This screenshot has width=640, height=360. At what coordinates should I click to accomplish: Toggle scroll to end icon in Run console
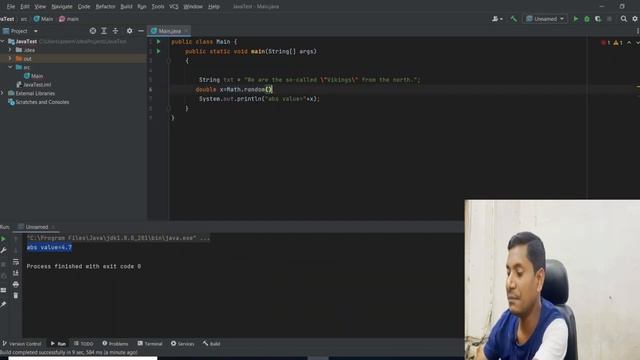tap(16, 273)
